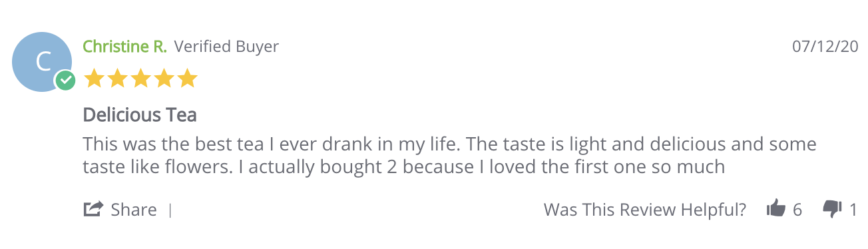Viewport: 868px width, 249px height.
Task: Click the review date 07/12/20
Action: tap(824, 47)
